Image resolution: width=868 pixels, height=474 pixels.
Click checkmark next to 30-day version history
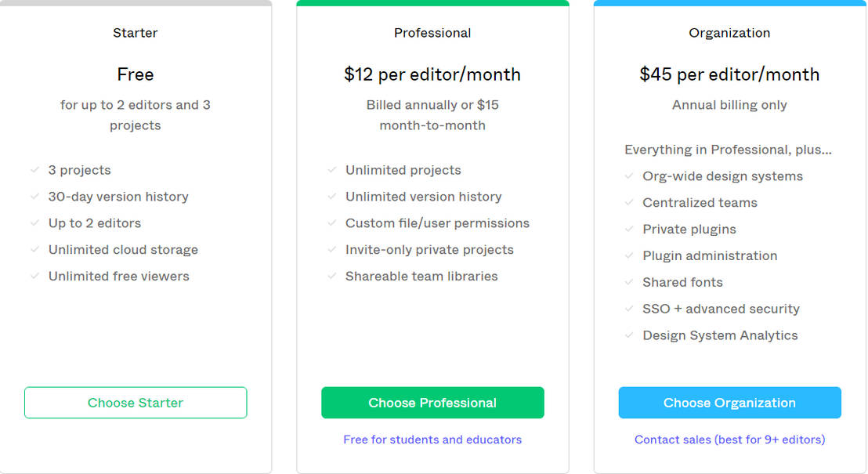tap(34, 197)
